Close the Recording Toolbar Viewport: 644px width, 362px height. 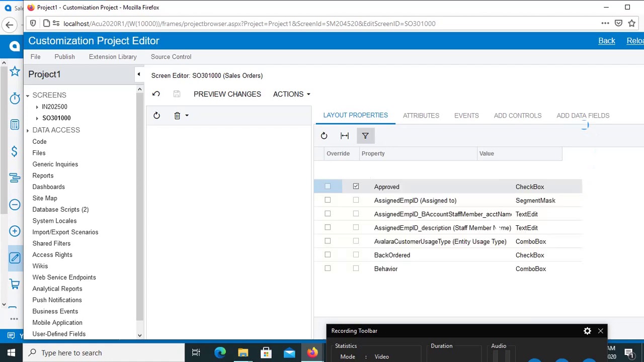pos(600,331)
